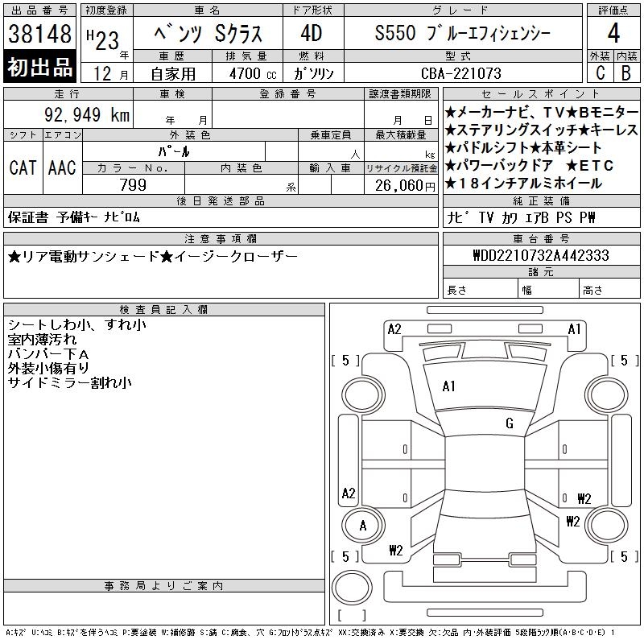Screen dimensions: 644x644
Task: Click the W2 mark on the right rear fender
Action: [x=573, y=521]
